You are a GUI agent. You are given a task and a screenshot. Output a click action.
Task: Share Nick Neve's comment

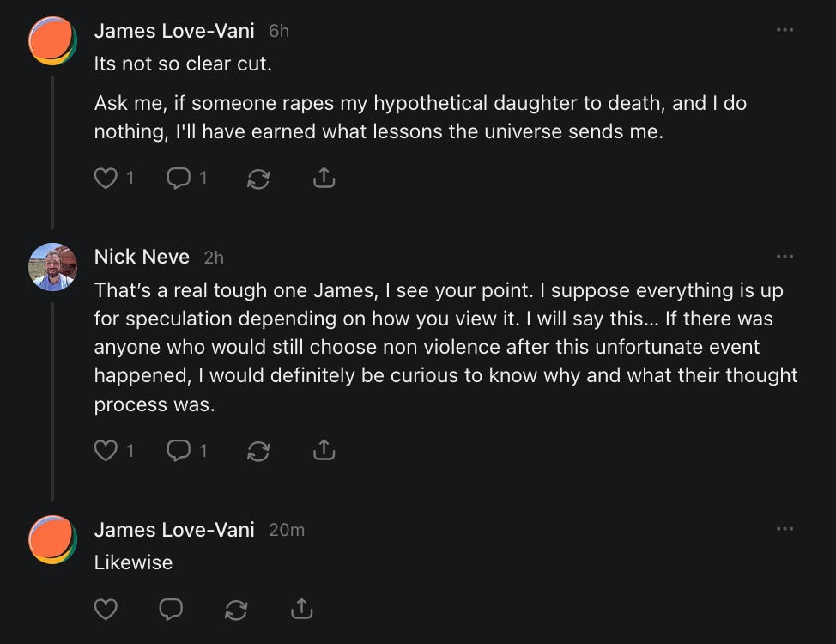[324, 450]
